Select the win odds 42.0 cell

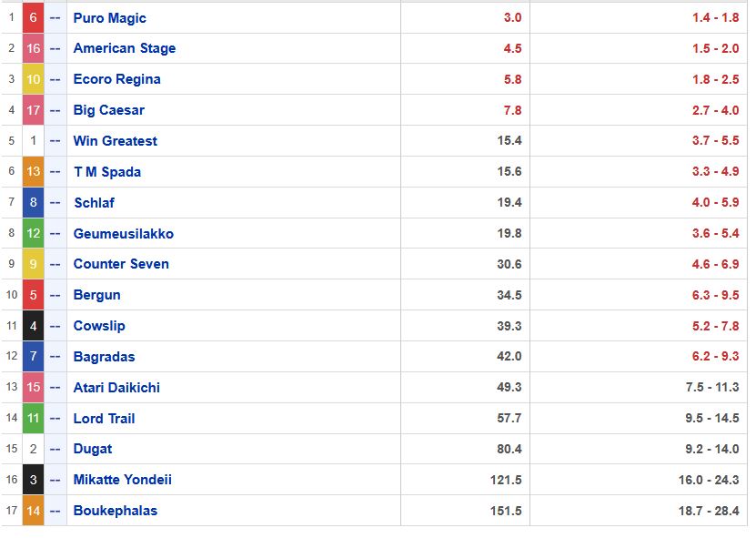465,357
